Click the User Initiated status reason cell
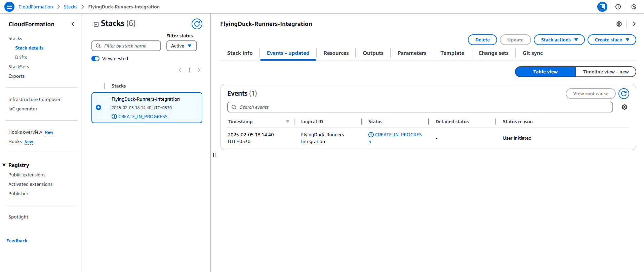This screenshot has height=272, width=644. tap(517, 138)
